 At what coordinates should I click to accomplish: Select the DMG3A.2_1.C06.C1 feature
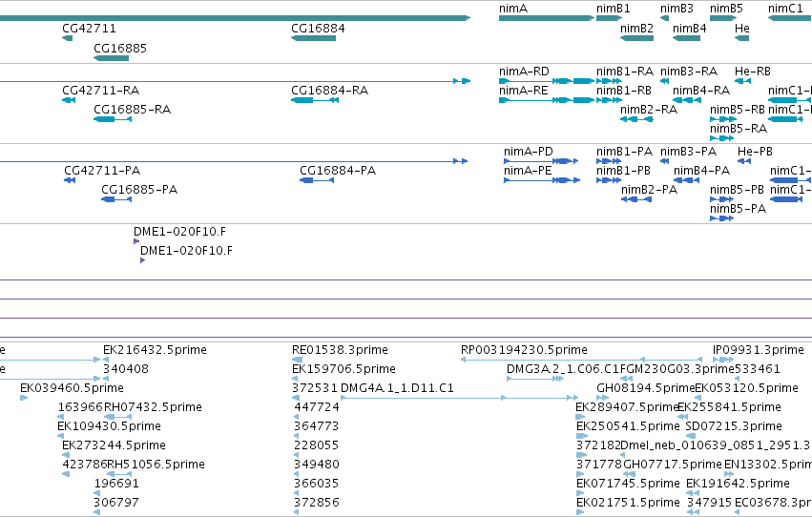(535, 379)
